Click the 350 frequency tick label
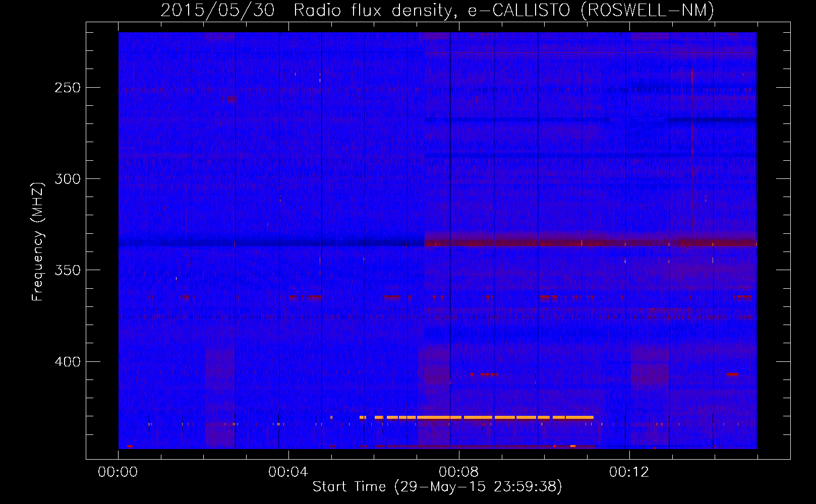Viewport: 816px width, 504px height. pyautogui.click(x=67, y=270)
